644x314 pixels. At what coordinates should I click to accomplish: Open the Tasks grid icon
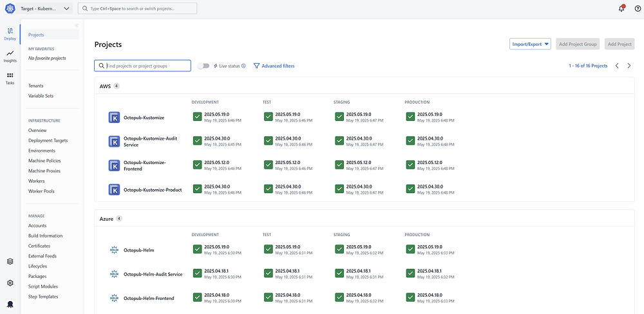click(10, 78)
